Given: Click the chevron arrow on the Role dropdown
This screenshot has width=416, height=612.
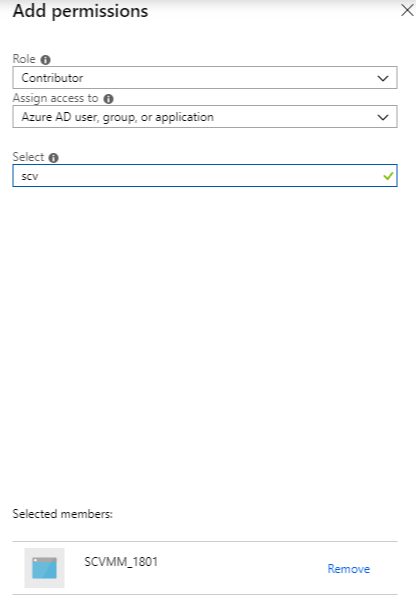Looking at the screenshot, I should (x=383, y=78).
